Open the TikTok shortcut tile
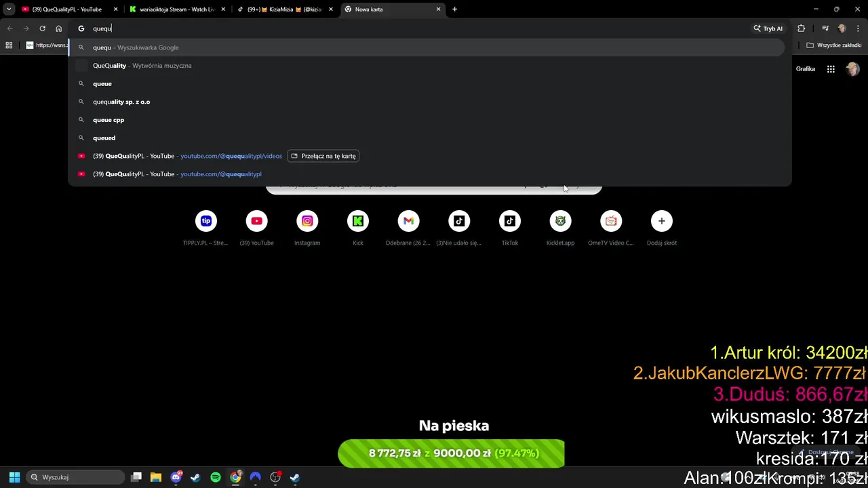The height and width of the screenshot is (488, 868). [x=510, y=221]
